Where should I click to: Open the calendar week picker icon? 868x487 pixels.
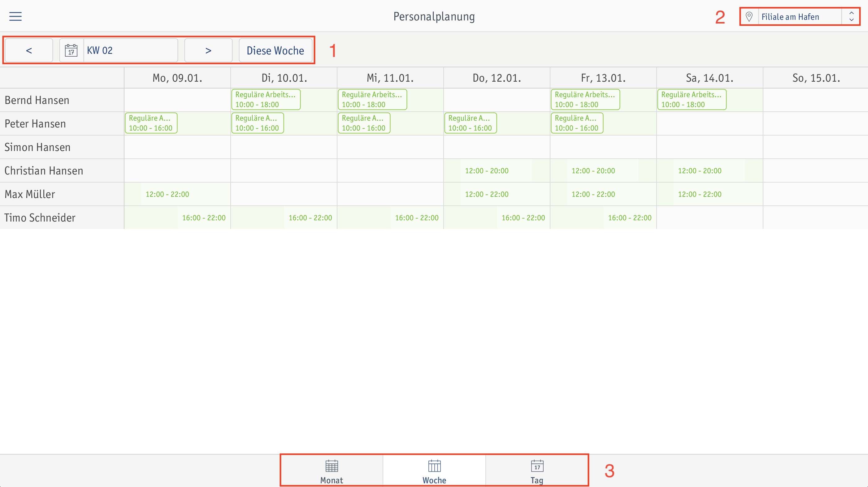(71, 50)
